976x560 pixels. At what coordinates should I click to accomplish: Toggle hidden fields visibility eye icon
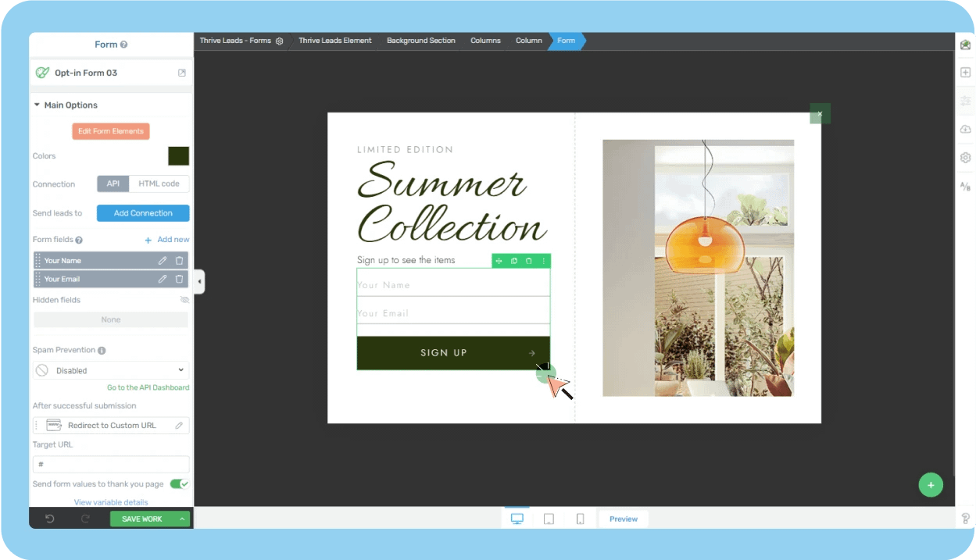click(184, 300)
